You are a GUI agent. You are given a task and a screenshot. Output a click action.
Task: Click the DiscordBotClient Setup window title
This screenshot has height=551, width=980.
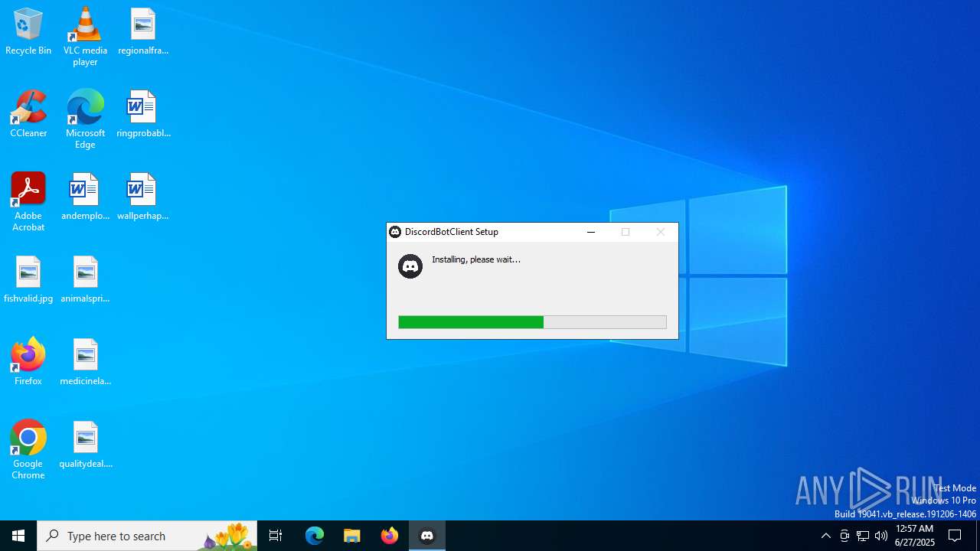pos(452,232)
